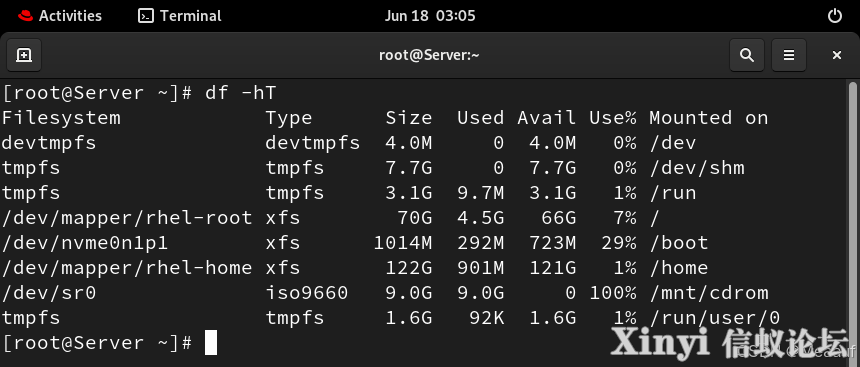Close the root@Server terminal window
860x367 pixels.
point(836,55)
